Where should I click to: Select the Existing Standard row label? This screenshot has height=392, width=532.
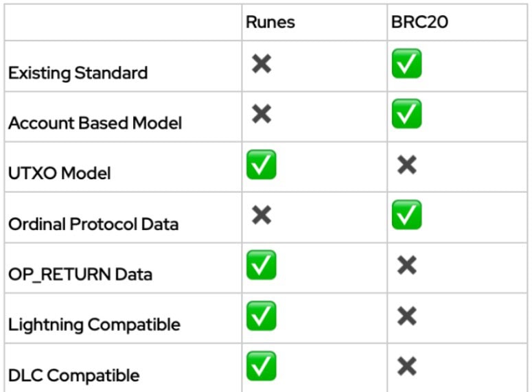point(78,73)
